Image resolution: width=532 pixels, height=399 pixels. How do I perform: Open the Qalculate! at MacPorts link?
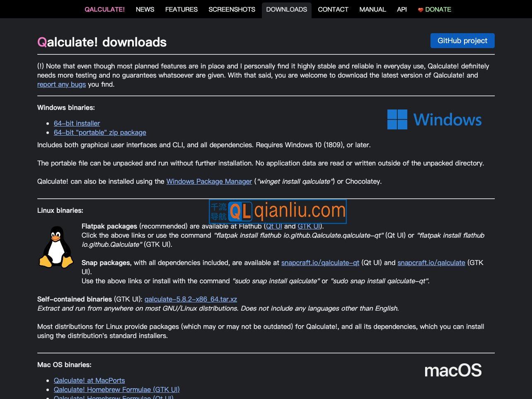89,380
